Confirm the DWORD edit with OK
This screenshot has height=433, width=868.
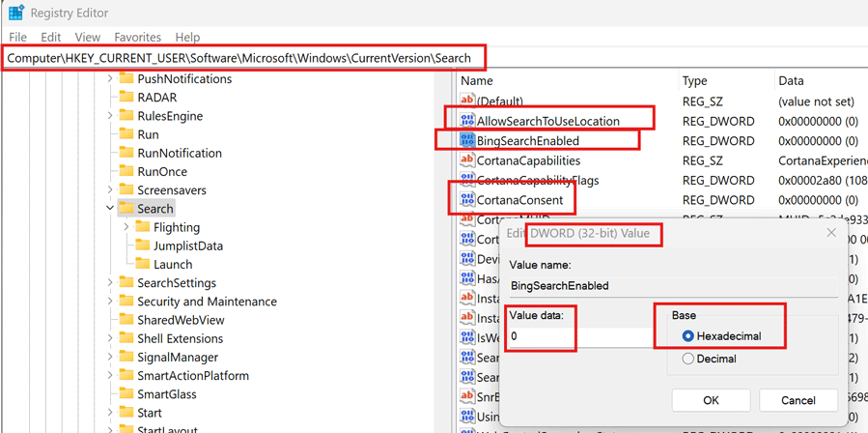(x=712, y=400)
